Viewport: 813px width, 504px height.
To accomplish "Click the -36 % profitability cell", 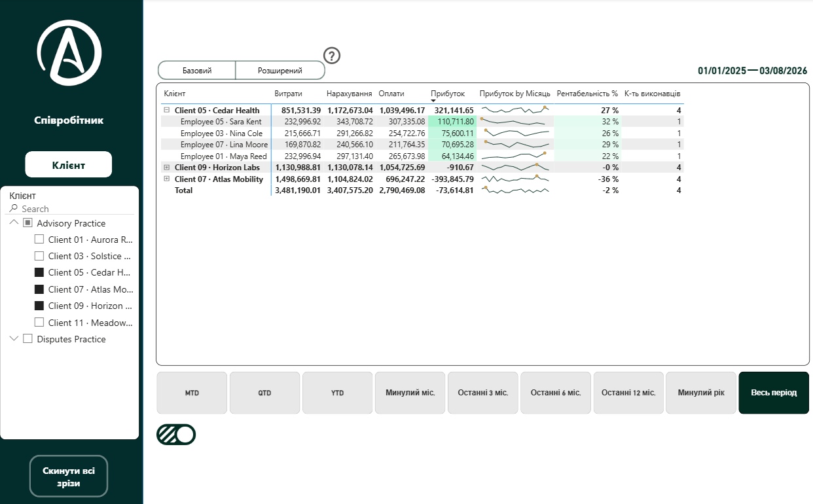I will coord(608,179).
